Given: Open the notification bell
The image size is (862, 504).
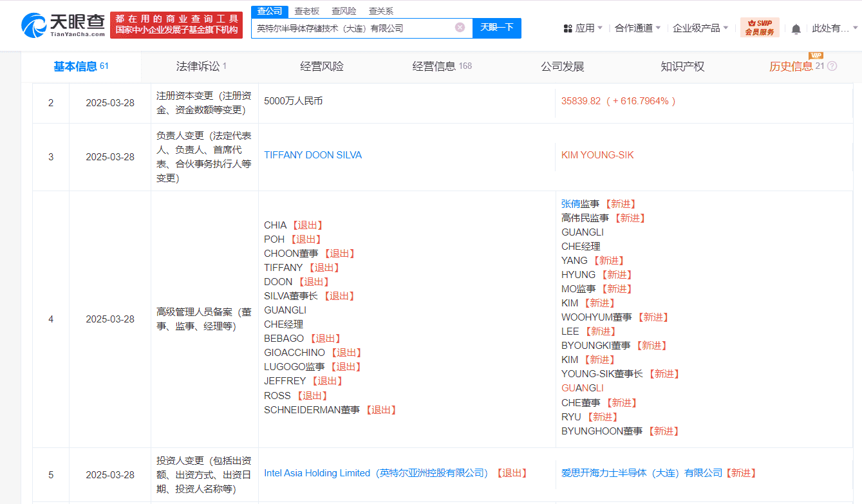Looking at the screenshot, I should point(796,28).
